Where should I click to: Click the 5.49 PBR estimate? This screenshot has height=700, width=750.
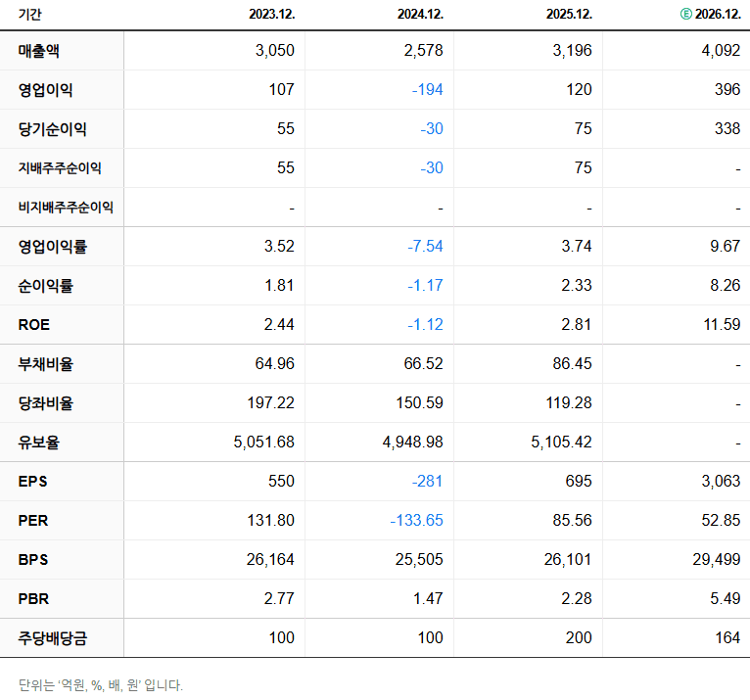pos(726,599)
